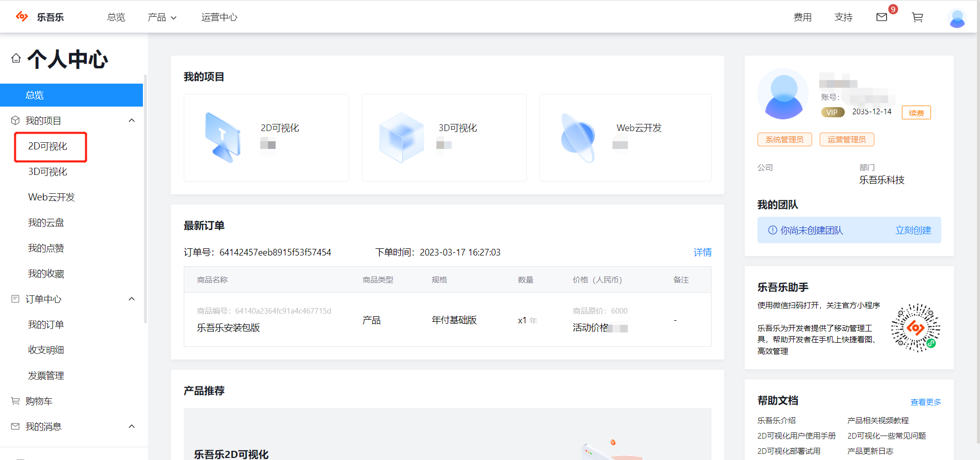Click the 乐吾乐科技 department text
The image size is (980, 460).
point(881,180)
